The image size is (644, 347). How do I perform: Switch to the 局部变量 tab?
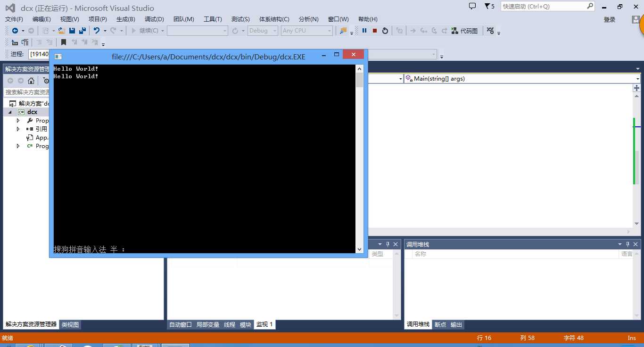[x=208, y=325]
